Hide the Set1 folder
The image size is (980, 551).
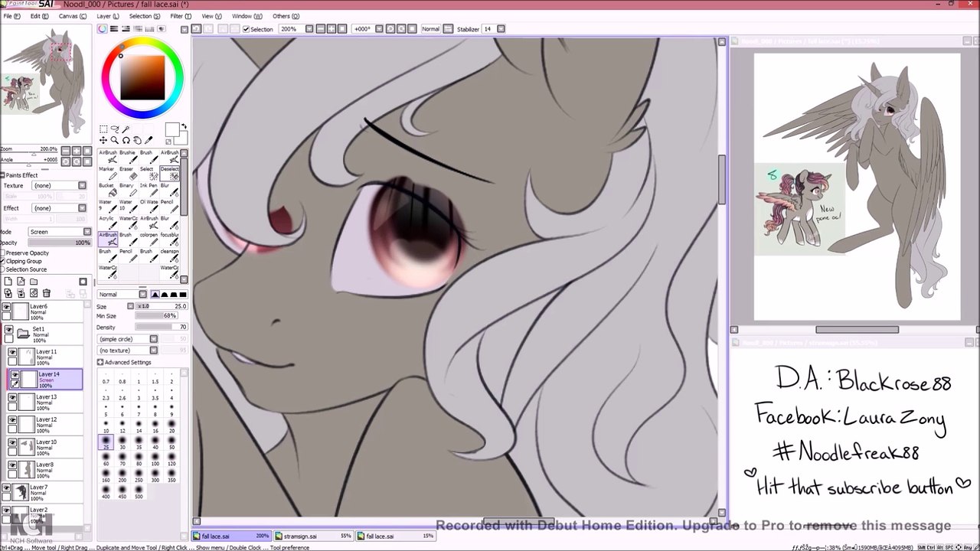(x=9, y=330)
